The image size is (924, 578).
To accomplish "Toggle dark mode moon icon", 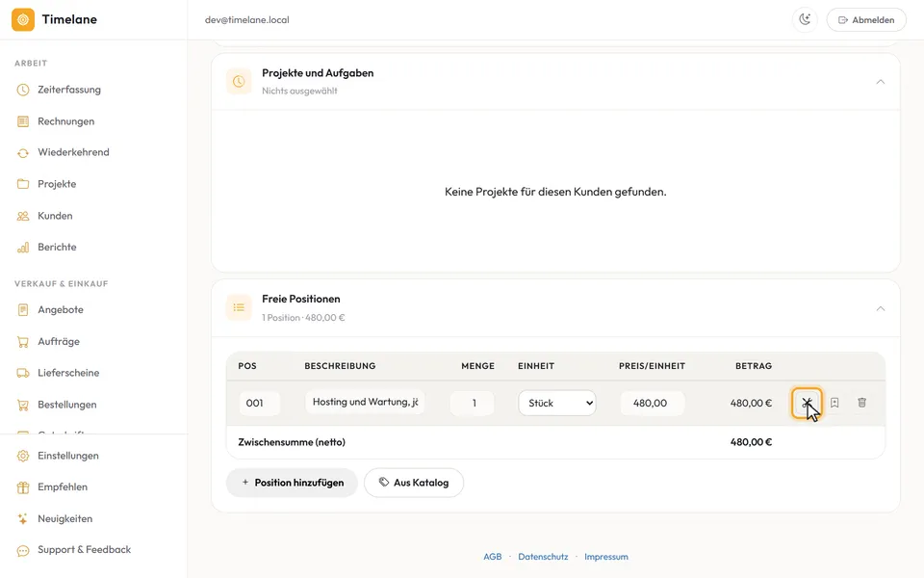I will pos(805,19).
